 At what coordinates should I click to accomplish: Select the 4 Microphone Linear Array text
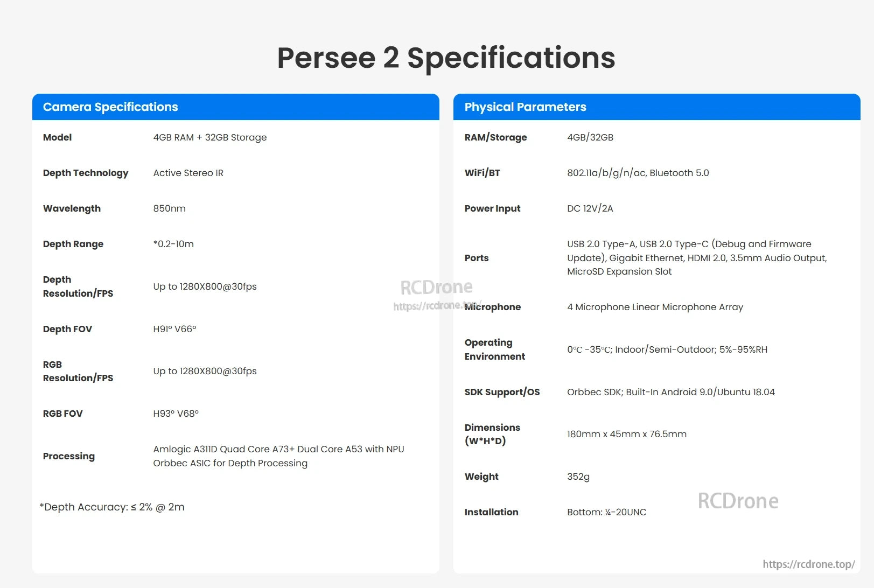point(655,307)
